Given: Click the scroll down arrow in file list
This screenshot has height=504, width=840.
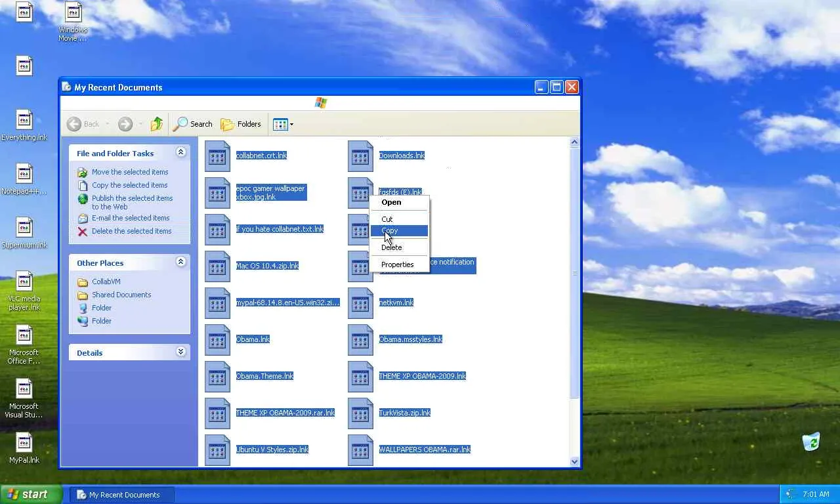Looking at the screenshot, I should coord(574,461).
